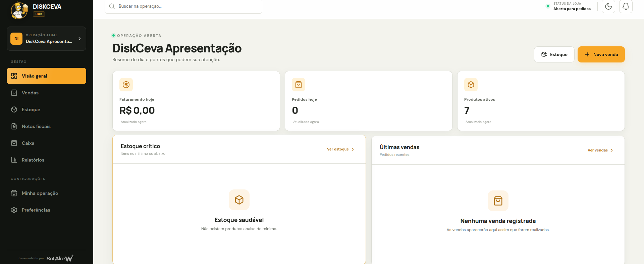Toggle dark mode with moon icon
This screenshot has height=264, width=644.
(608, 6)
